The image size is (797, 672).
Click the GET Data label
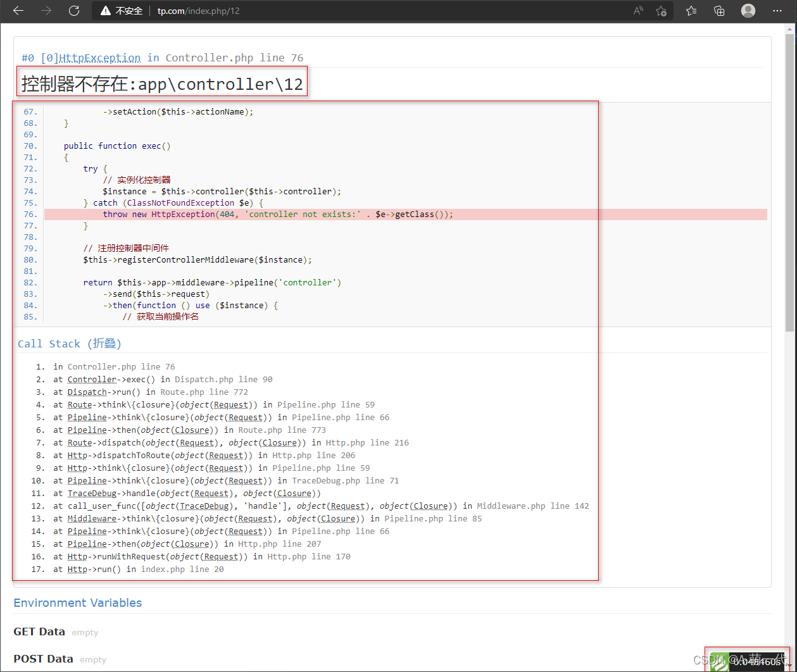click(x=39, y=632)
